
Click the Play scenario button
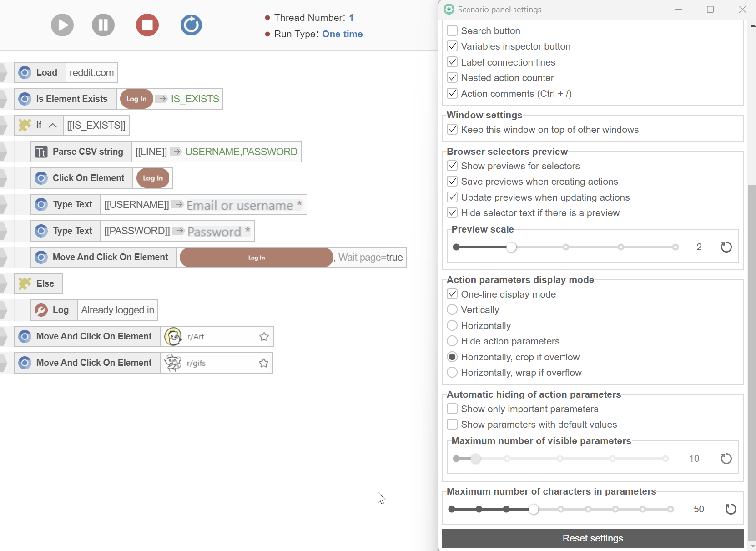(62, 25)
